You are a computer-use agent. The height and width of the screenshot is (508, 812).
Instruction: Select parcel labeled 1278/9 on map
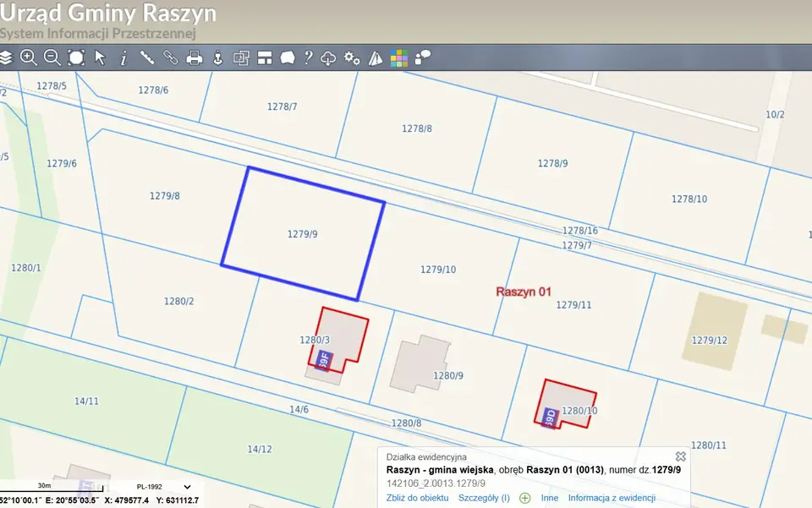point(552,163)
